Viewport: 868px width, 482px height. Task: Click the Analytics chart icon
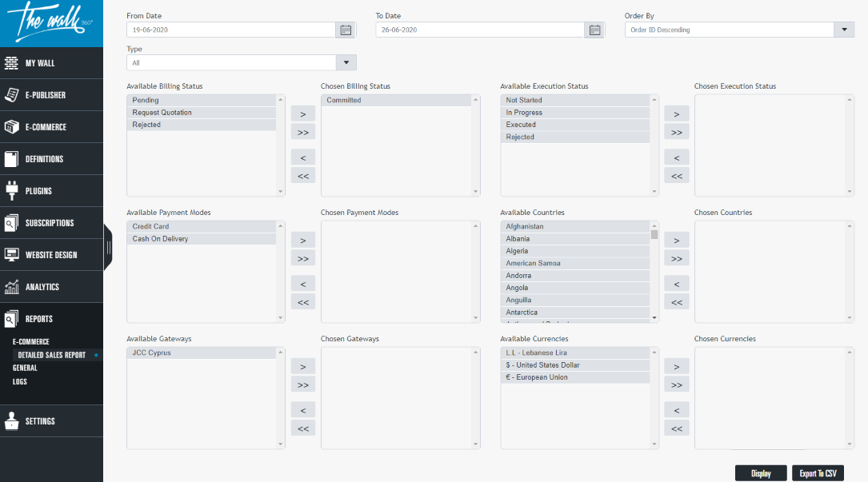(x=11, y=287)
